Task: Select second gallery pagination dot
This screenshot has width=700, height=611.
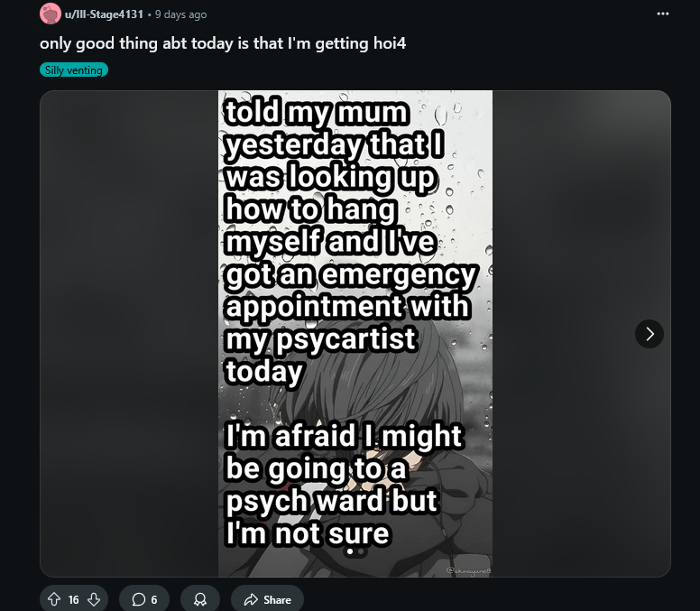Action: (360, 551)
